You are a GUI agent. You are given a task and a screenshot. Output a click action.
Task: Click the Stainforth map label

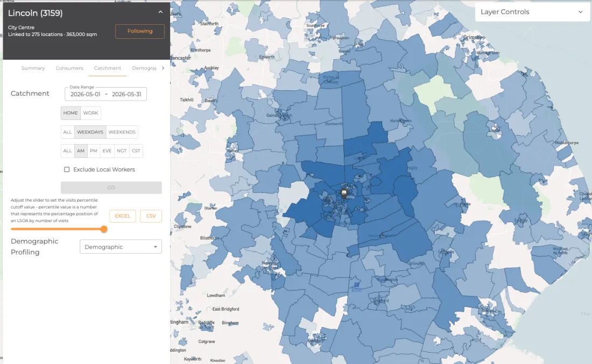pos(209,23)
